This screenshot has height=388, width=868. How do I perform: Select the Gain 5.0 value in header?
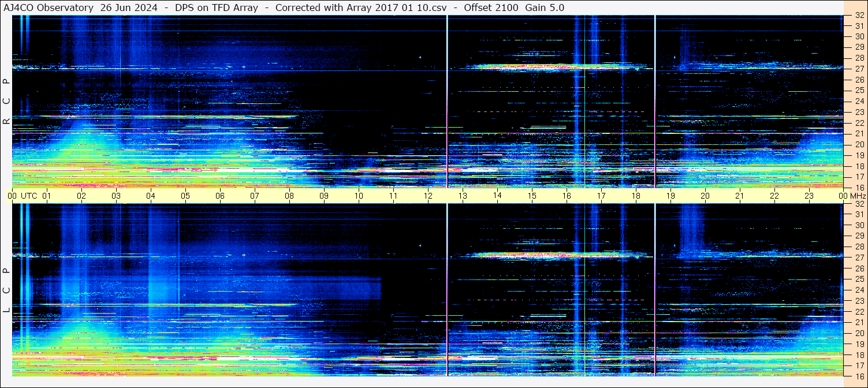(x=545, y=8)
